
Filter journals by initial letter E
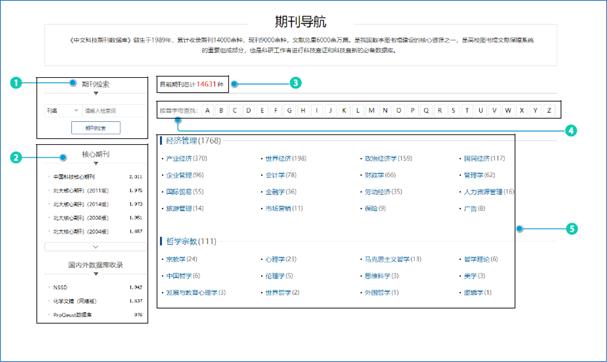(262, 110)
